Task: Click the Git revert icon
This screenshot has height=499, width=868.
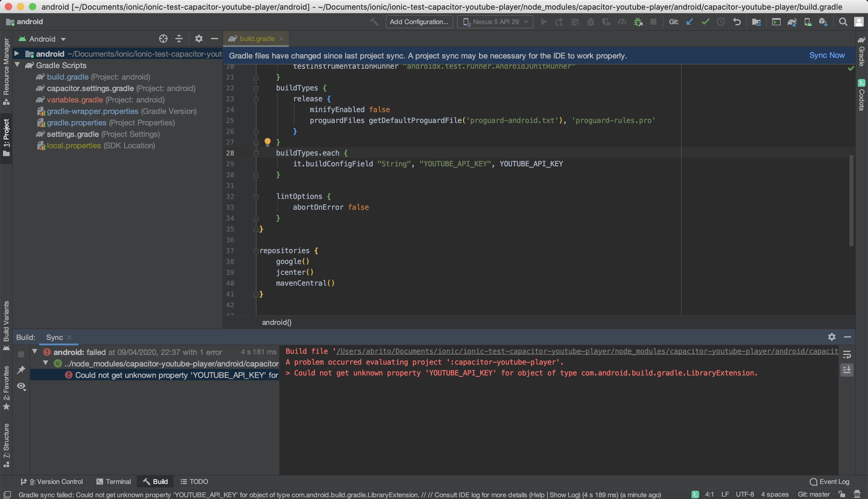Action: click(x=737, y=22)
